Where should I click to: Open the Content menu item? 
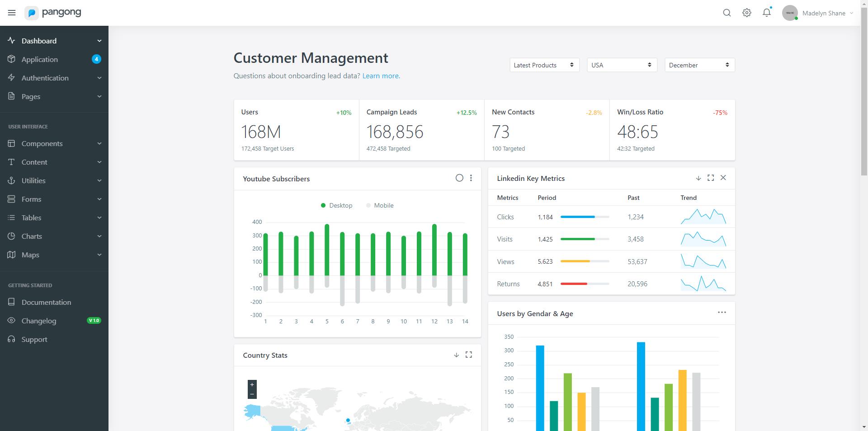coord(54,162)
